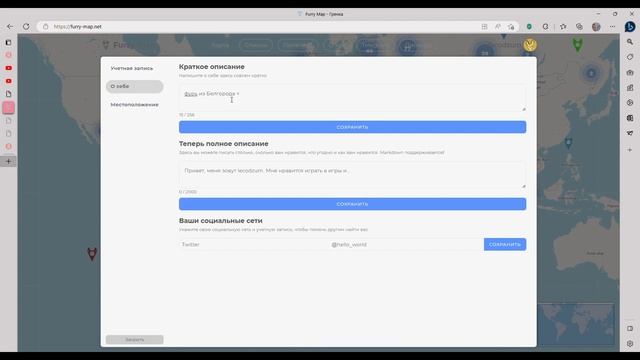This screenshot has height=360, width=640.
Task: Click the Теперь полное описание heading
Action: point(224,144)
